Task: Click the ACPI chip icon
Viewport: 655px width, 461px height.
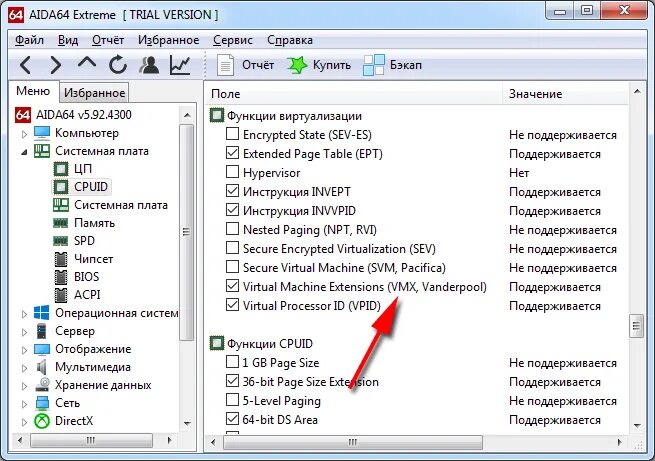Action: (x=61, y=295)
